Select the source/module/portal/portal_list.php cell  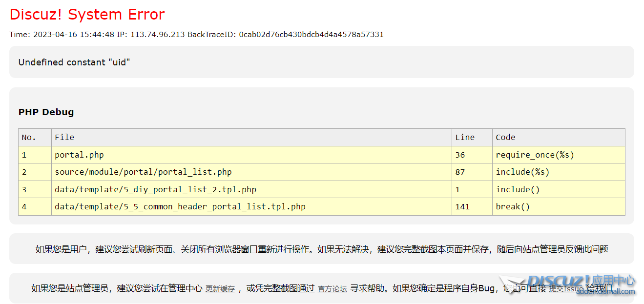pyautogui.click(x=143, y=172)
